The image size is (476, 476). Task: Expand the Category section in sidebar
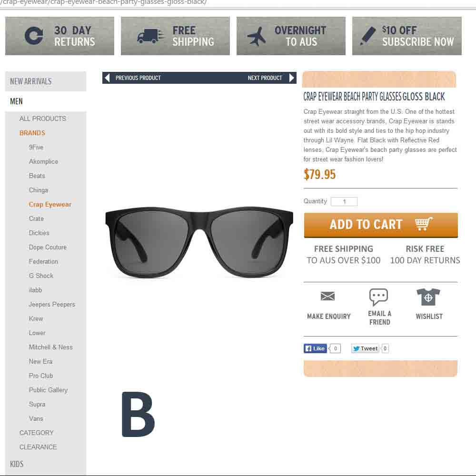(x=37, y=433)
